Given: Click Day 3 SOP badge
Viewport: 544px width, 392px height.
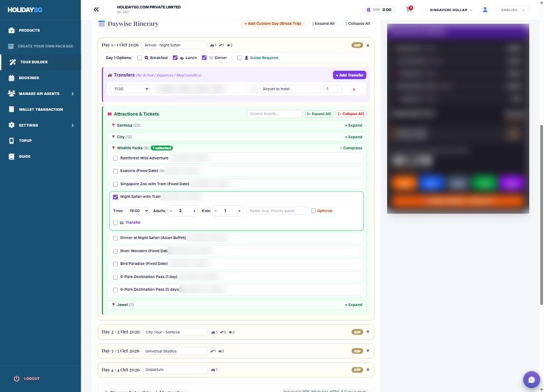Looking at the screenshot, I should point(357,351).
